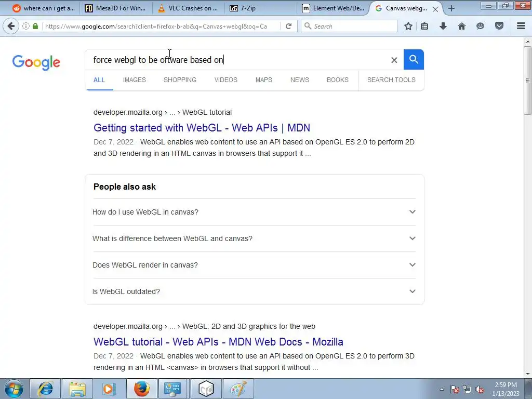The width and height of the screenshot is (532, 399).
Task: Open the cube application taskbar icon
Action: click(x=206, y=389)
